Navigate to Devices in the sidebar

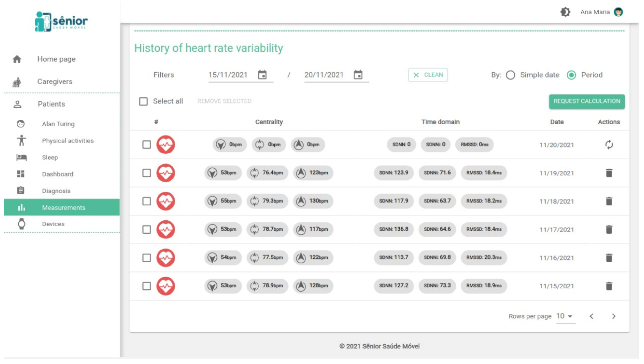coord(53,224)
